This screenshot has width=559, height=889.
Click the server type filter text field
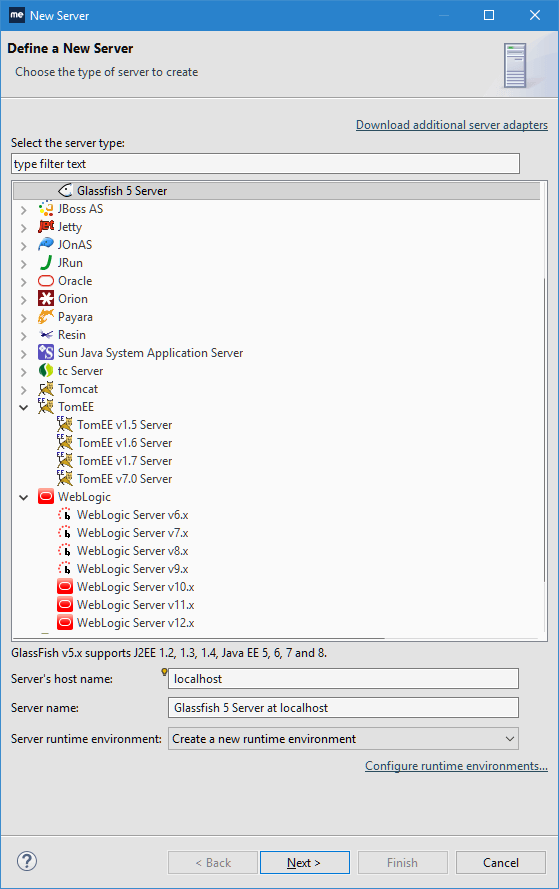[x=265, y=164]
